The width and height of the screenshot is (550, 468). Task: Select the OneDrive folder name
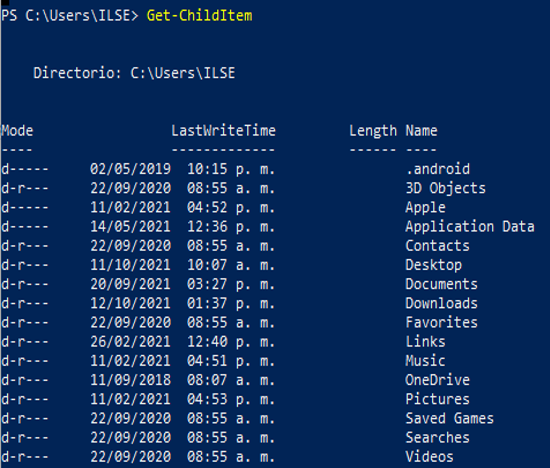(x=437, y=380)
